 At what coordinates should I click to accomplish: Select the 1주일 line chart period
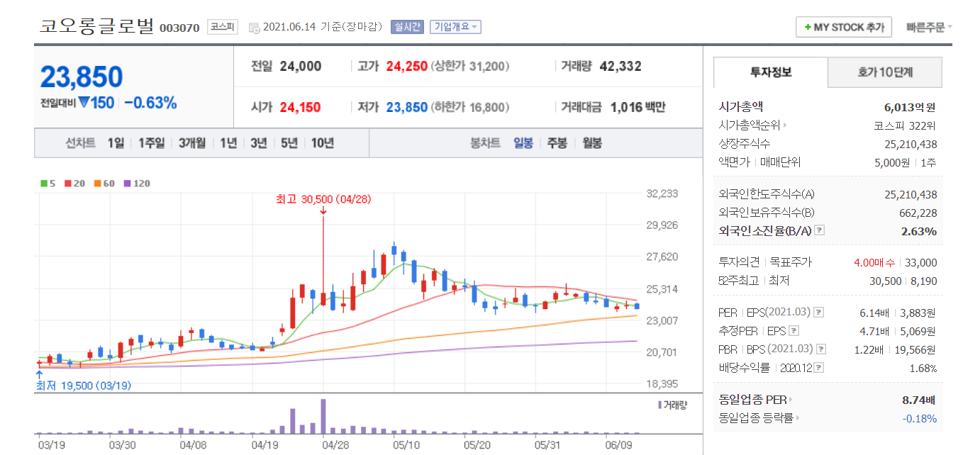click(x=151, y=143)
